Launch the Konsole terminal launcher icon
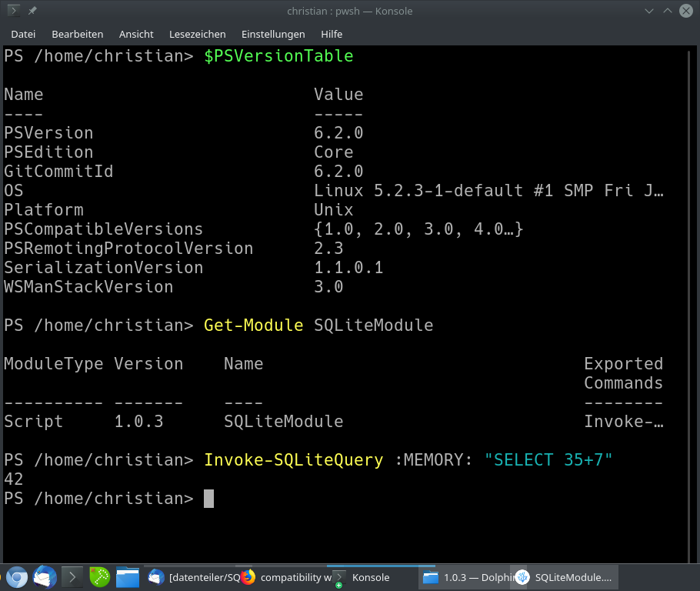Image resolution: width=700 pixels, height=591 pixels. pos(71,577)
